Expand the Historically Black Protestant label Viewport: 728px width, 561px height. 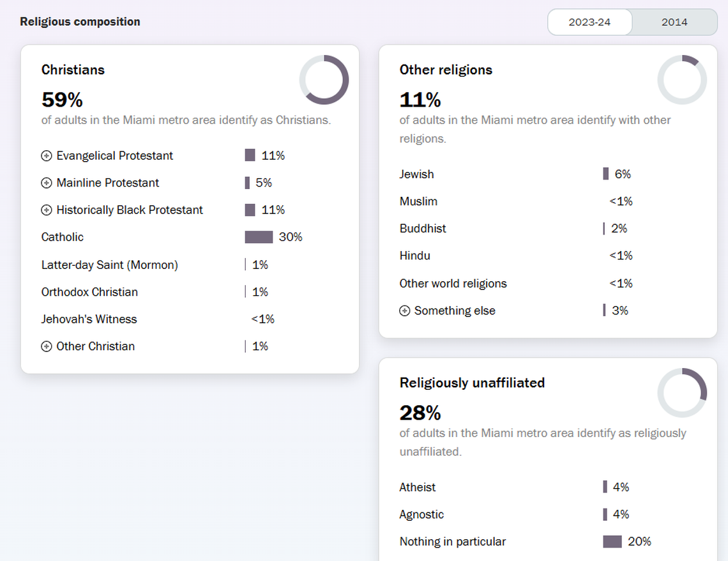[x=130, y=210]
